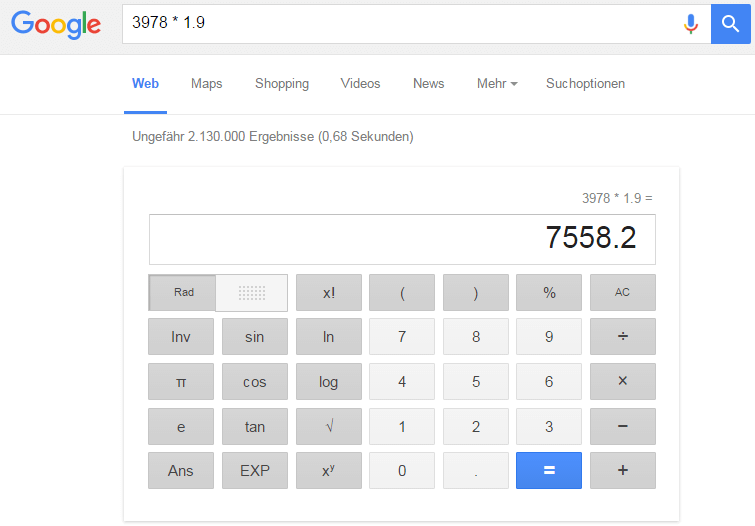Click digit 9 on the calculator
The width and height of the screenshot is (755, 526).
pos(549,337)
